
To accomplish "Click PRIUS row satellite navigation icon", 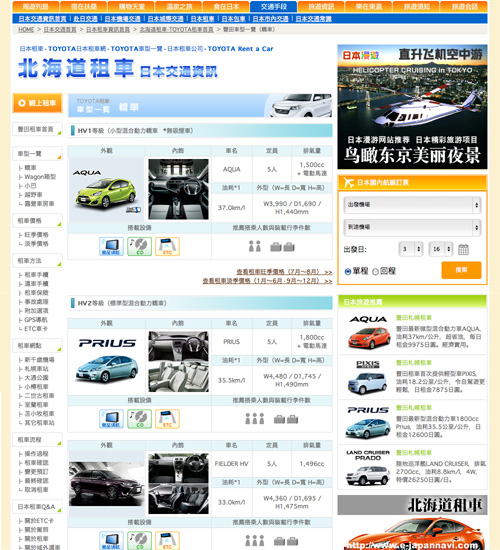I will pos(111,419).
